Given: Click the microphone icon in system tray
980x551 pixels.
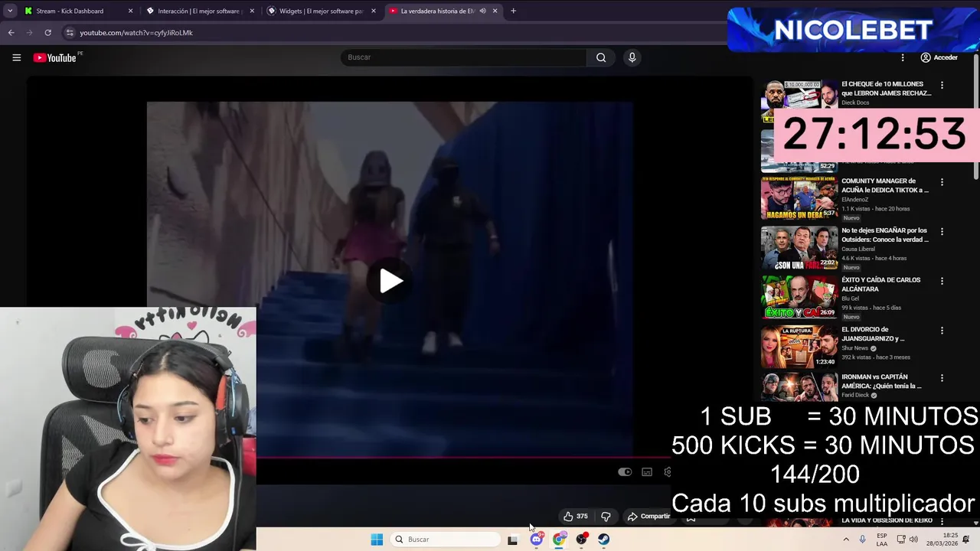Looking at the screenshot, I should pos(863,540).
